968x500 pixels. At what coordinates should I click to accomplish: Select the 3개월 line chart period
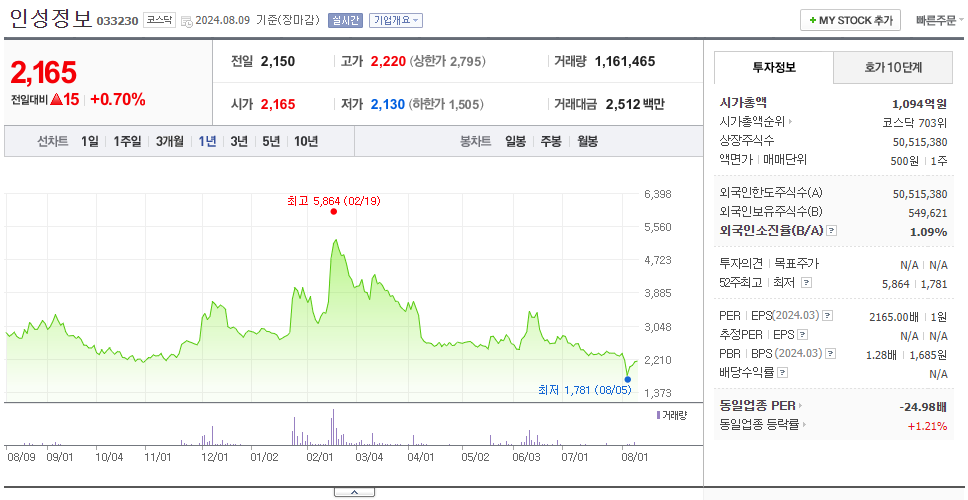tap(170, 141)
